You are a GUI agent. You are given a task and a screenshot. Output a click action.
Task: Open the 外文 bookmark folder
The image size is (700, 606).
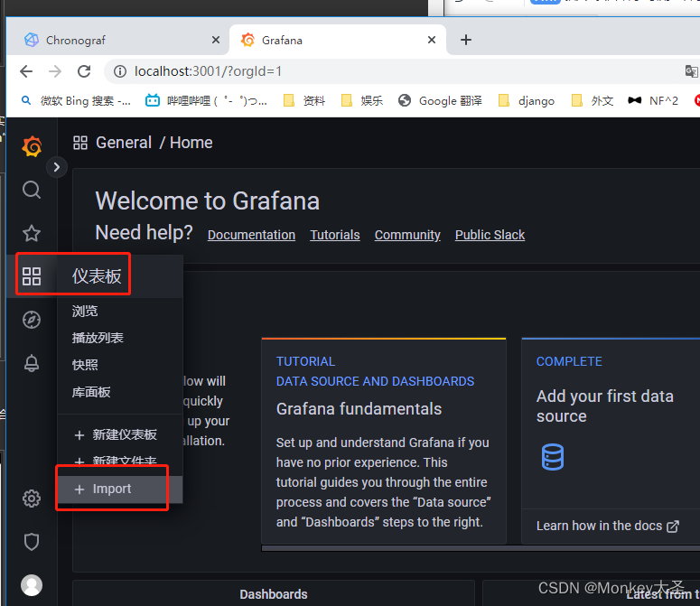[593, 101]
